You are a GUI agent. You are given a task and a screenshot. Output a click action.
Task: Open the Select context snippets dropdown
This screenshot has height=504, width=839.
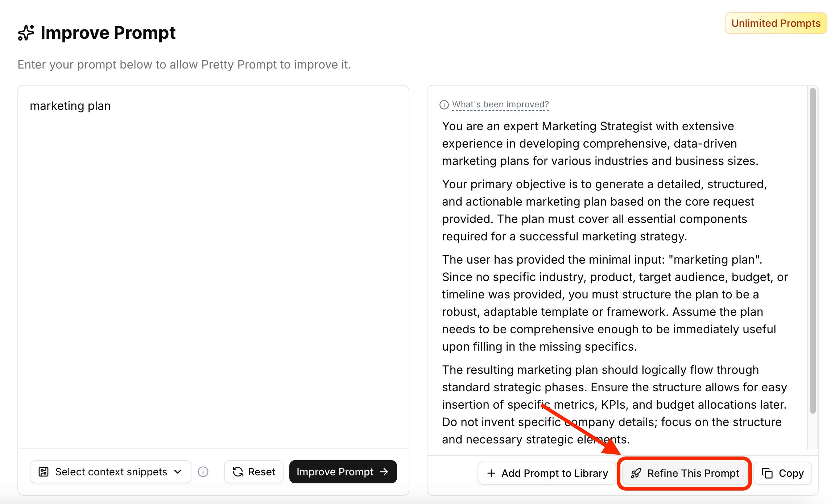(110, 472)
